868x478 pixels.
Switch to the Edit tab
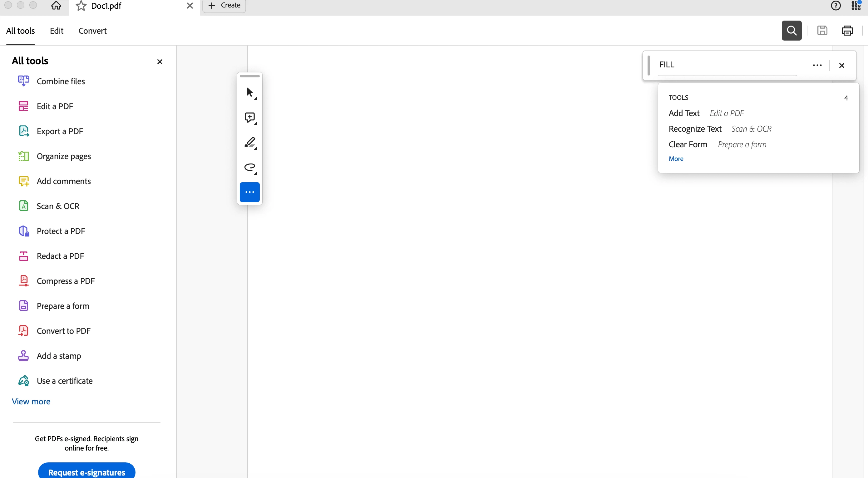56,31
